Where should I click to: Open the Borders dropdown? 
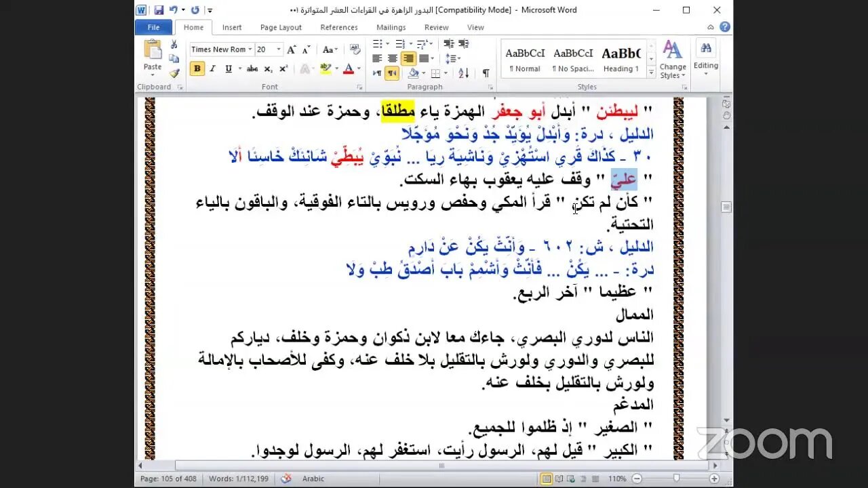(445, 73)
